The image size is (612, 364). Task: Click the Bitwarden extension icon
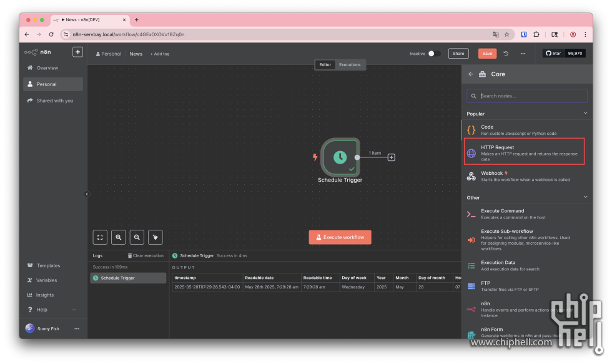(x=524, y=34)
